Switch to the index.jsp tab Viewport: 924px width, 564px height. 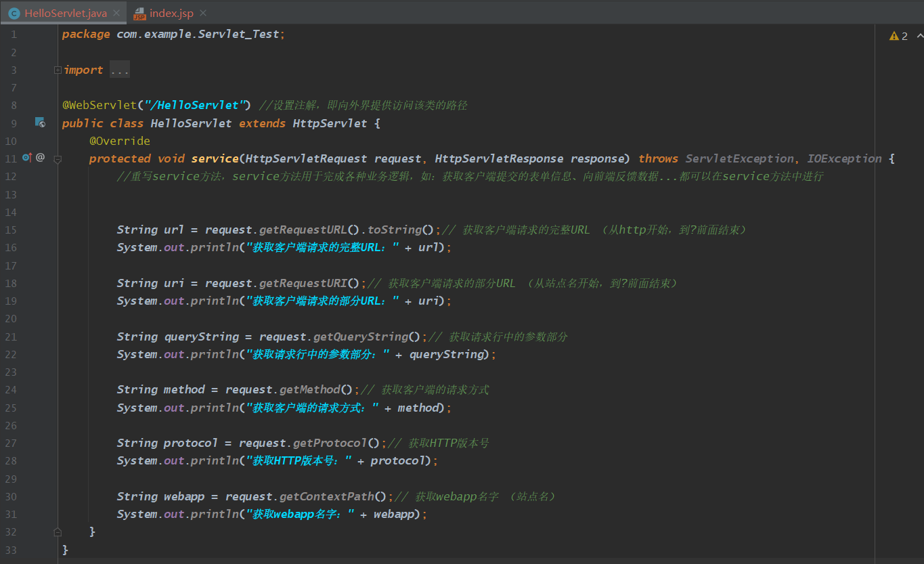171,13
